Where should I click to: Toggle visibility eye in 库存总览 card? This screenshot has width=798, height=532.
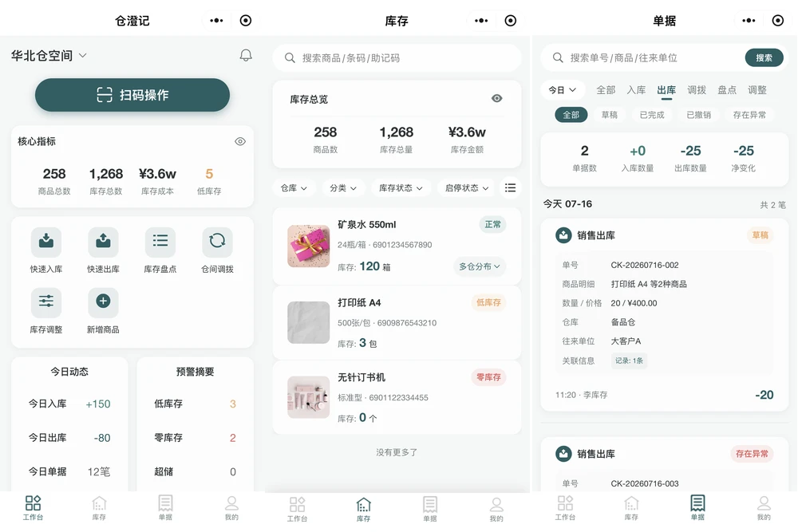coord(496,98)
